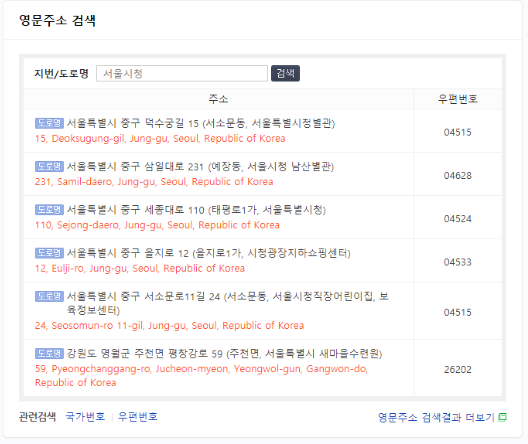Screen dimensions: 528x444
Task: Click postal code 04524
Action: pyautogui.click(x=457, y=219)
